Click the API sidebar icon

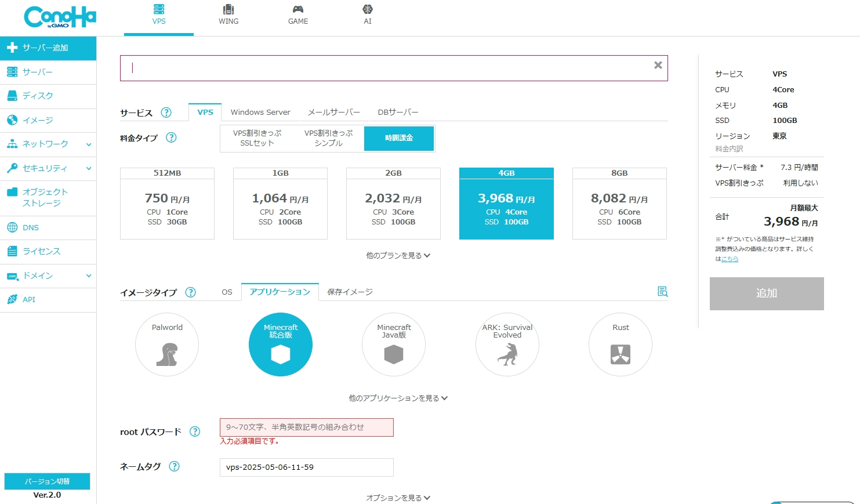[x=12, y=299]
